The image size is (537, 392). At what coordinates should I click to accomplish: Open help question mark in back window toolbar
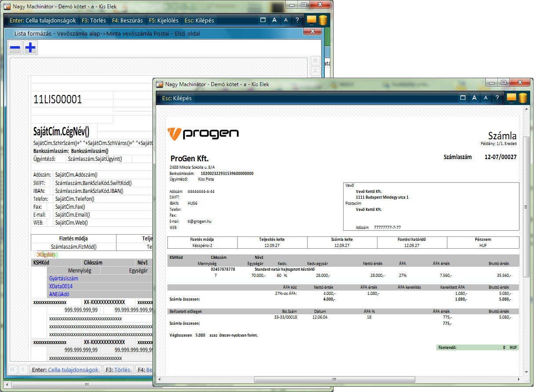coord(297,20)
